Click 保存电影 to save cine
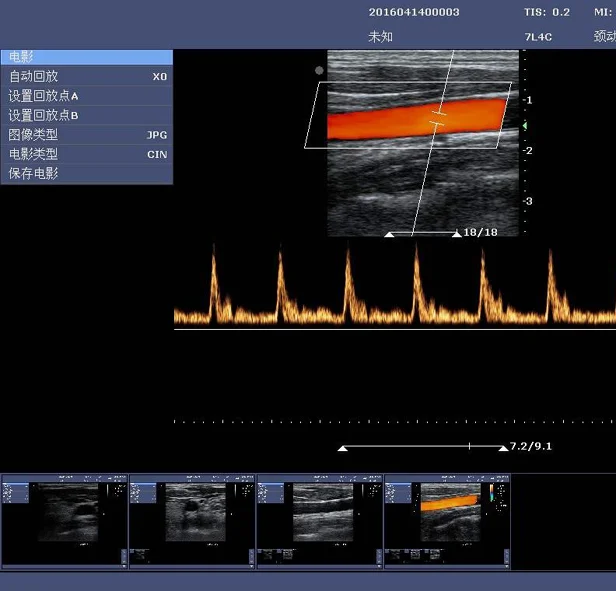Screen dimensions: 616x591 (86, 173)
